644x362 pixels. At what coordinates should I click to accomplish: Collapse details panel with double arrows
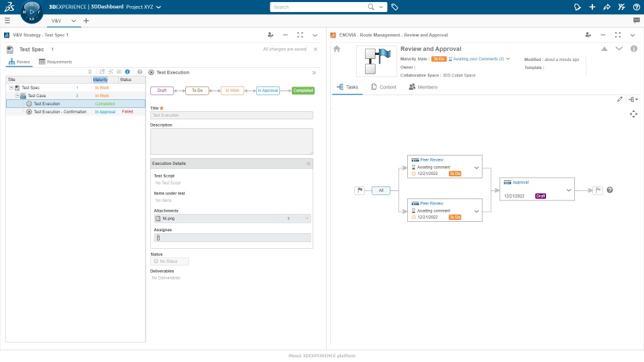pos(314,72)
